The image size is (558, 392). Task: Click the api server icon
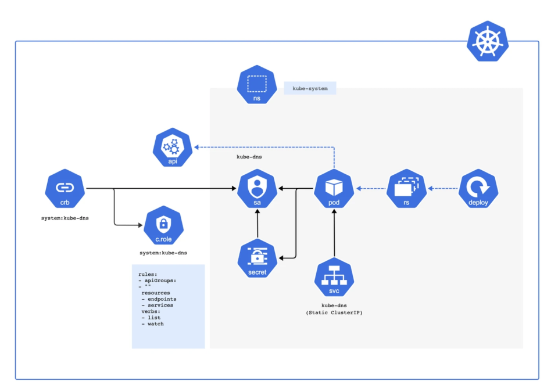point(172,146)
